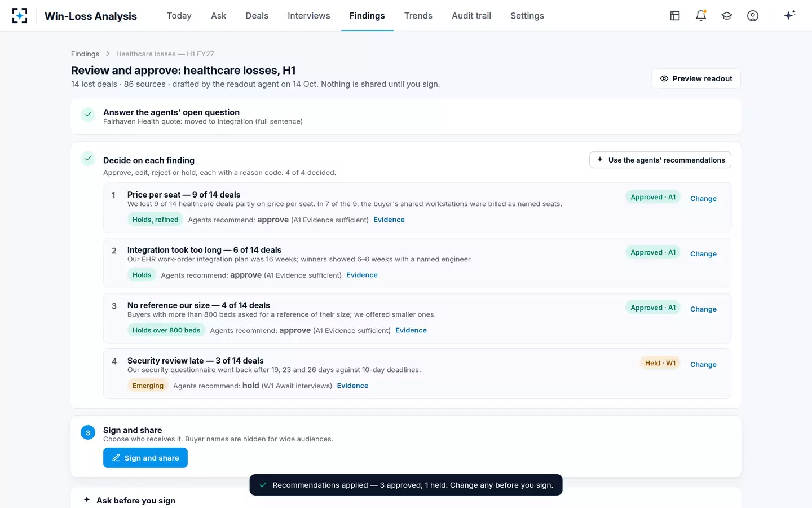Open the Interviews tab
Viewport: 812px width, 508px height.
[x=309, y=16]
